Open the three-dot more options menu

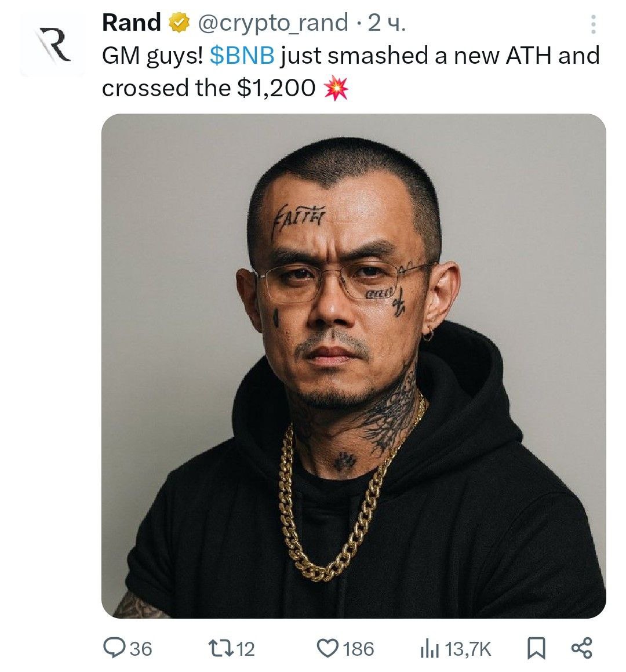tap(593, 24)
